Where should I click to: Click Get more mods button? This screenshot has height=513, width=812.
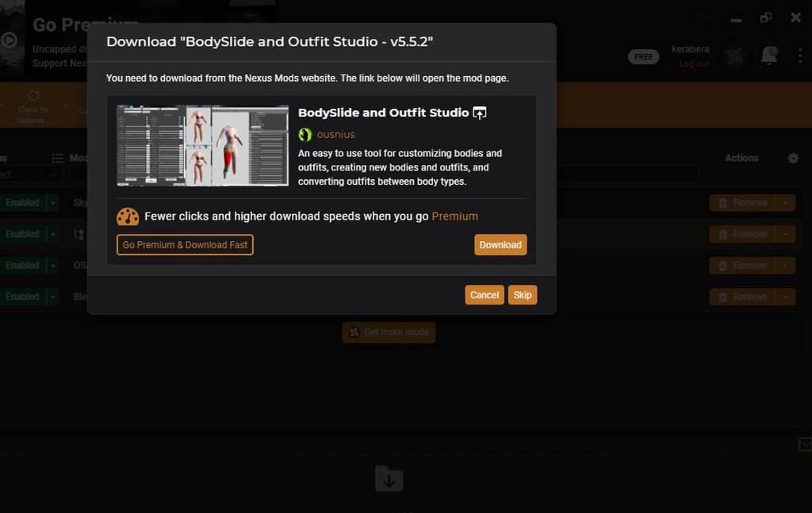tap(389, 332)
